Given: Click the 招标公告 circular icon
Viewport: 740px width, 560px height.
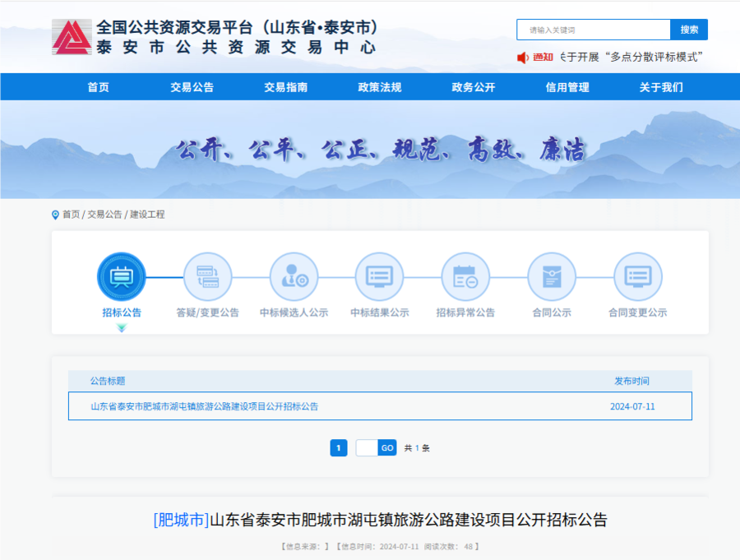Looking at the screenshot, I should tap(122, 276).
